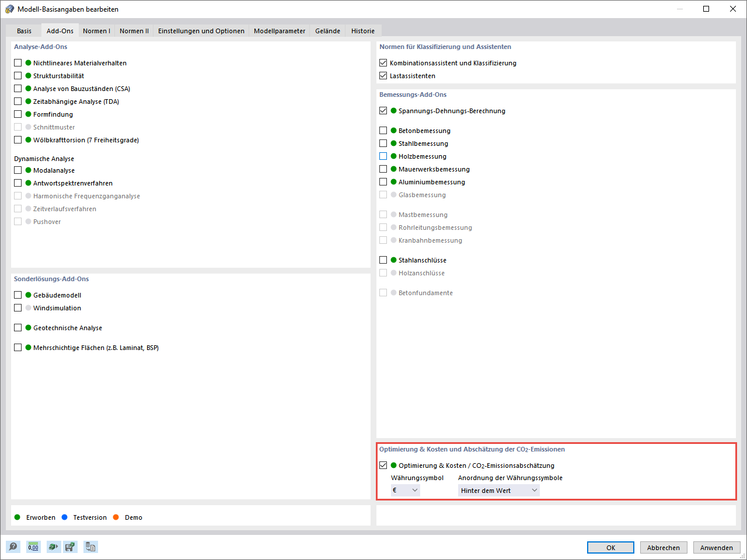Open the Help icon in the bottom toolbar

tap(12, 547)
